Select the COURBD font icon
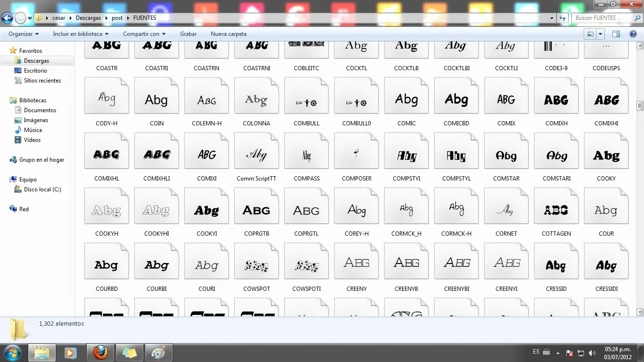The height and width of the screenshot is (362, 644). point(107,261)
